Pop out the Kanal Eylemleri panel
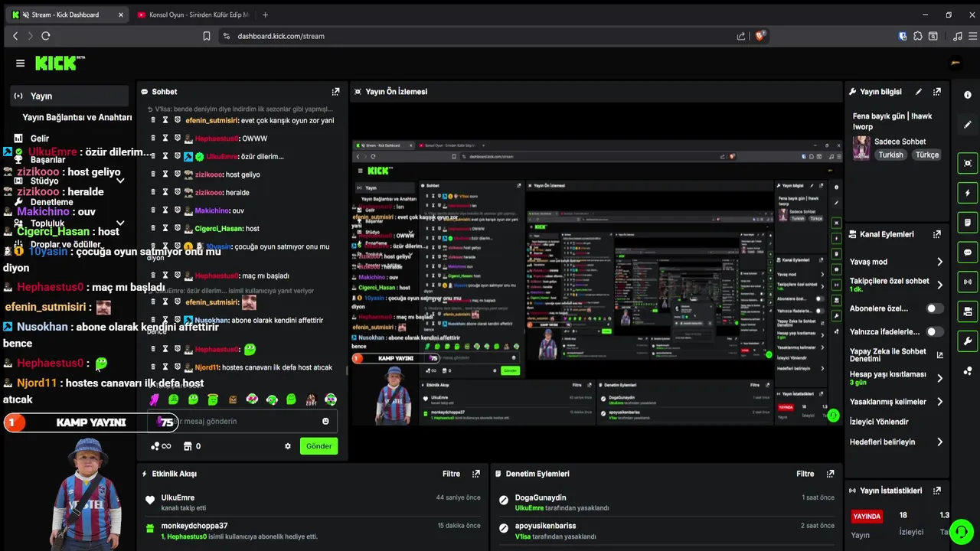Viewport: 980px width, 551px height. coord(937,234)
